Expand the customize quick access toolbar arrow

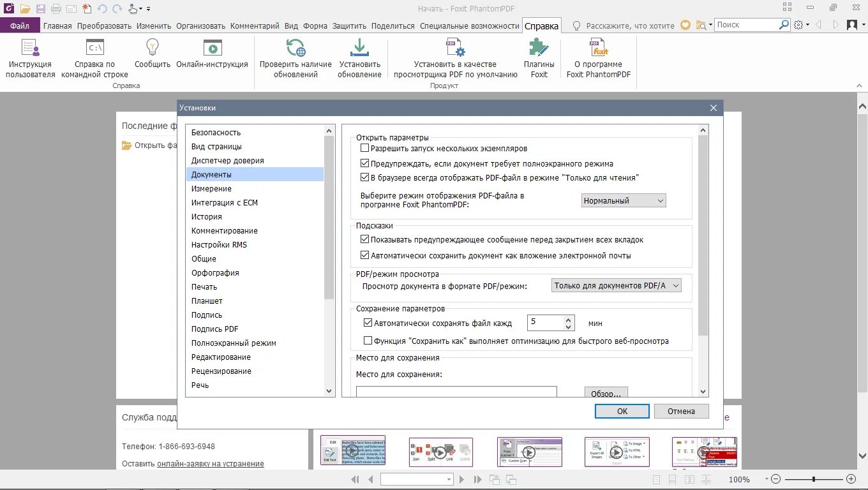[x=149, y=9]
